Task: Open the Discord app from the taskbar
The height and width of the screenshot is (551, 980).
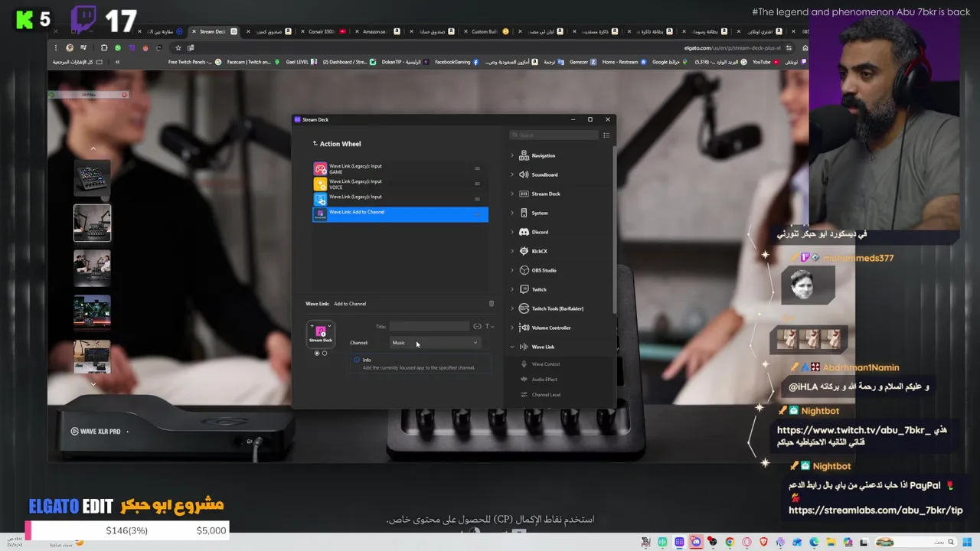Action: click(x=695, y=542)
